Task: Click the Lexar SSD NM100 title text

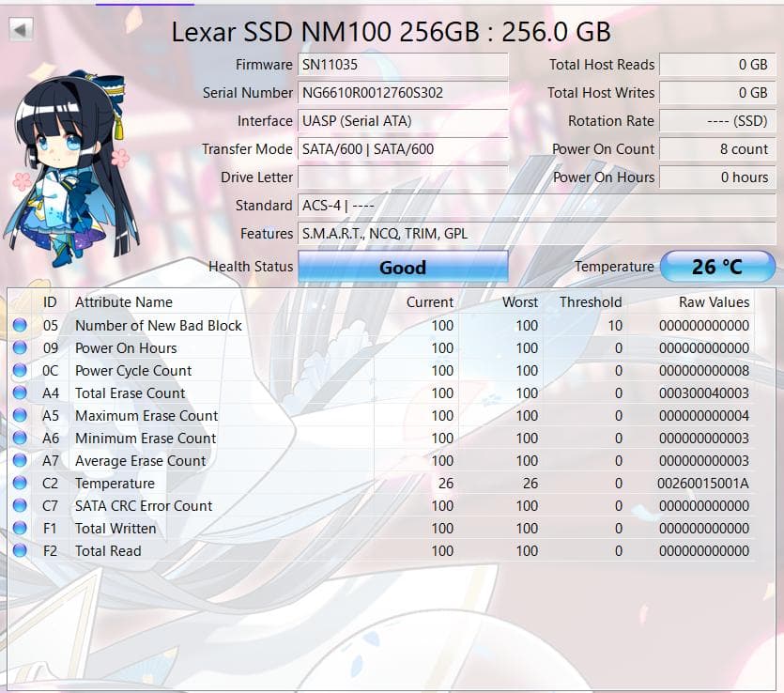Action: (392, 31)
